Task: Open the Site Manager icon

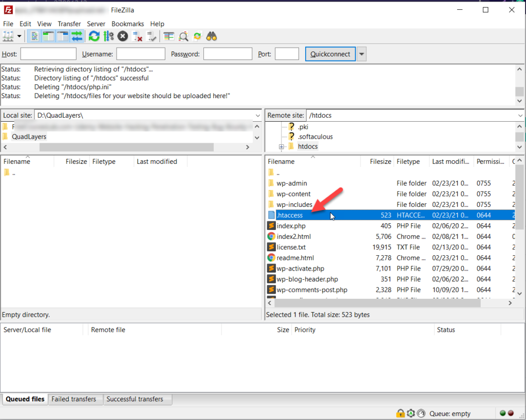Action: [8, 36]
